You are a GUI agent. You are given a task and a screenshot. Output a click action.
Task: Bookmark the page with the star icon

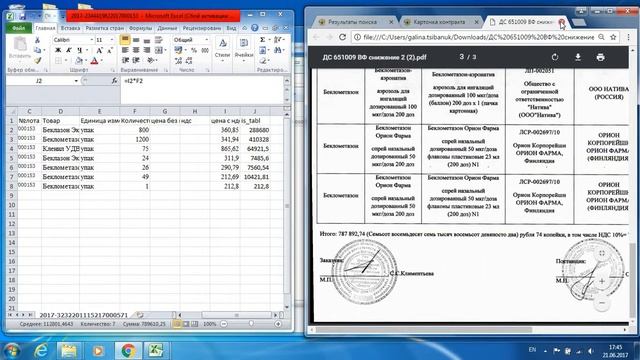613,37
